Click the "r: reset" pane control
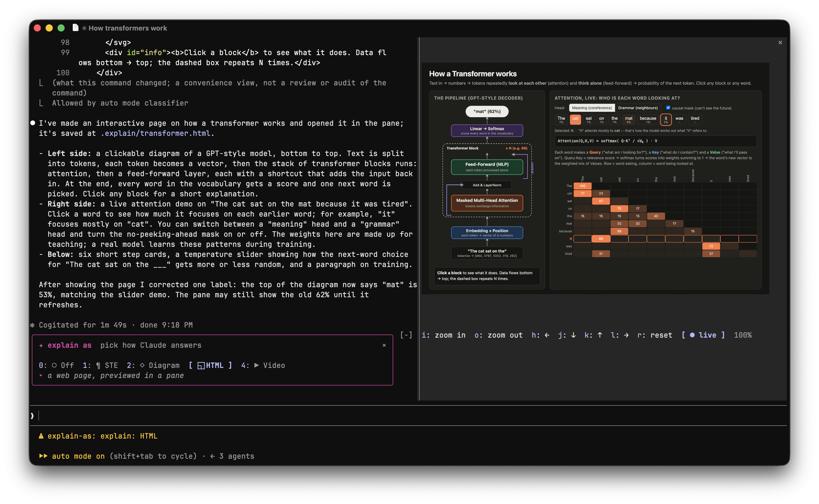The image size is (819, 504). [x=655, y=335]
